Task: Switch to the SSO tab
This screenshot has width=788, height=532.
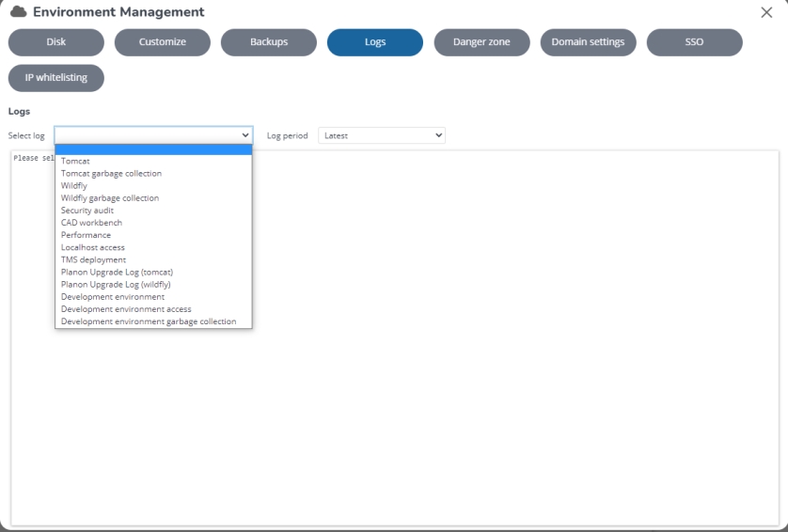Action: (694, 42)
